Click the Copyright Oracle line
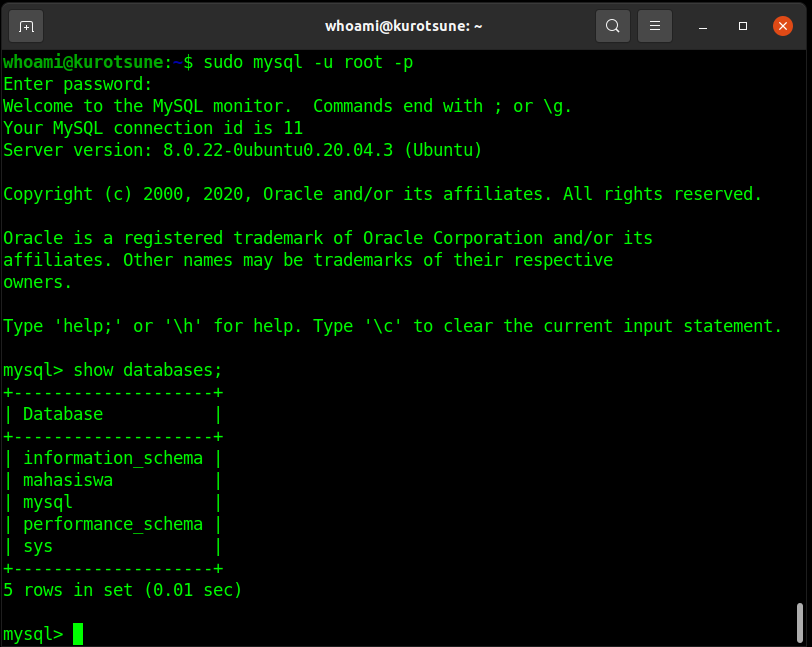 click(x=383, y=194)
